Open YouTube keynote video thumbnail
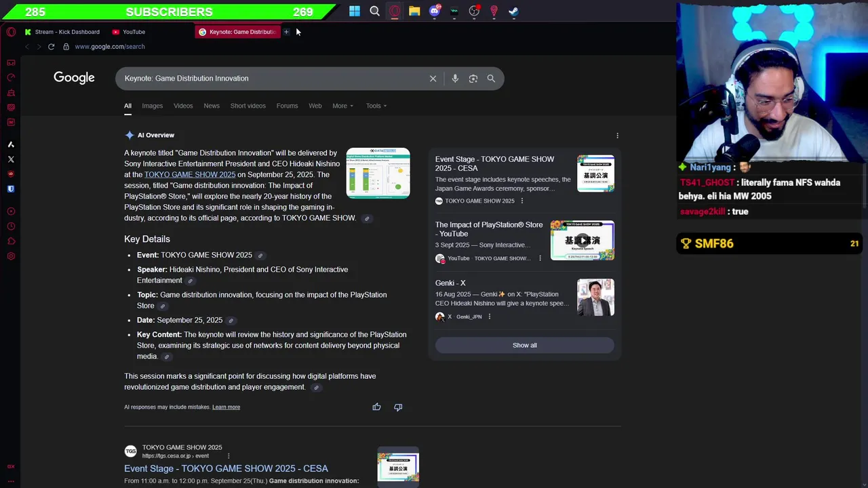 [x=583, y=240]
